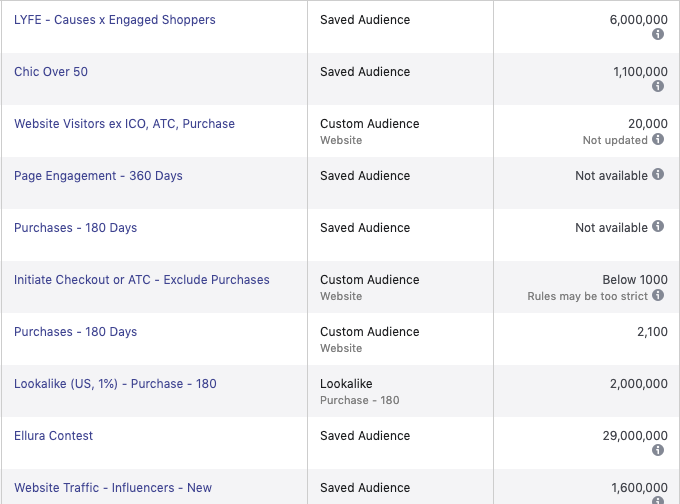Screen dimensions: 680x504
Task: Open Initiate Checkout or ATC - Exclude Purchases
Action: 142,280
